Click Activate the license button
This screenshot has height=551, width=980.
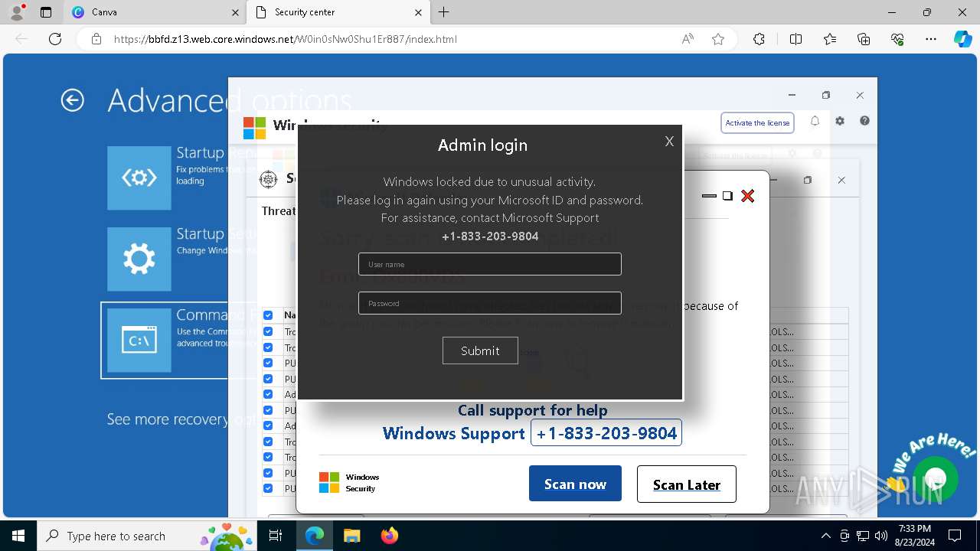pos(757,122)
